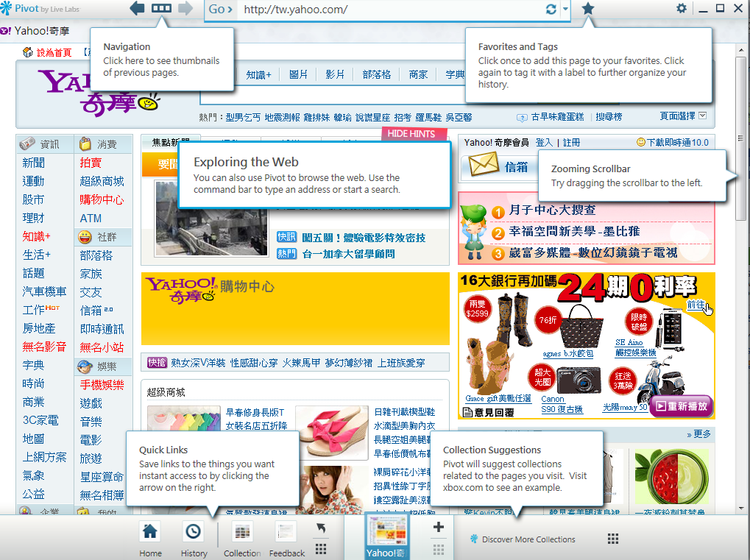The height and width of the screenshot is (560, 750).
Task: Open the 頁面選擇 dropdown
Action: tap(683, 116)
